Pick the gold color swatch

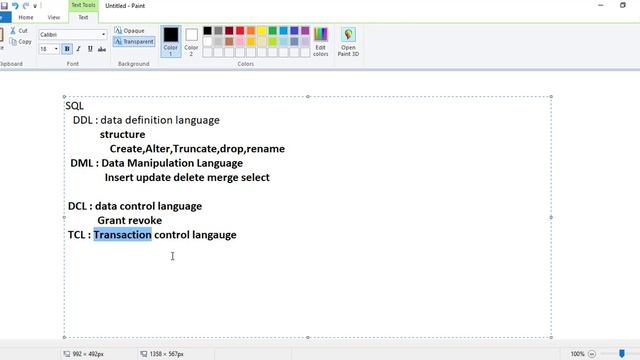(x=251, y=42)
